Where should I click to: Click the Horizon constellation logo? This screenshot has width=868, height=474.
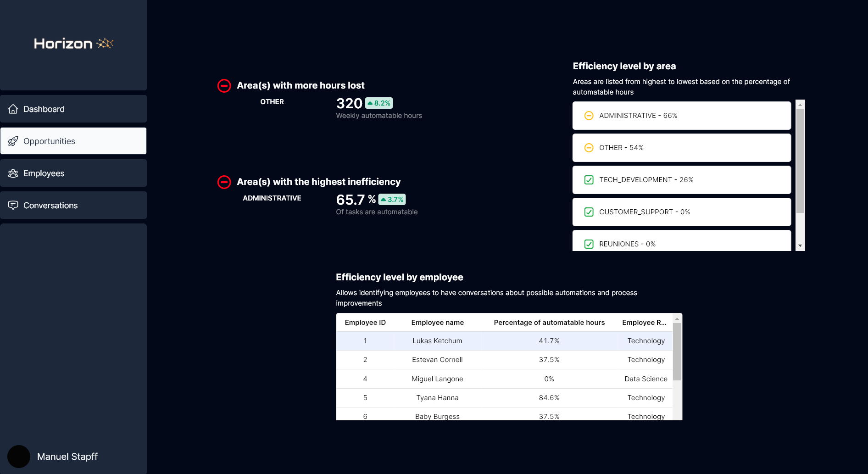(105, 43)
